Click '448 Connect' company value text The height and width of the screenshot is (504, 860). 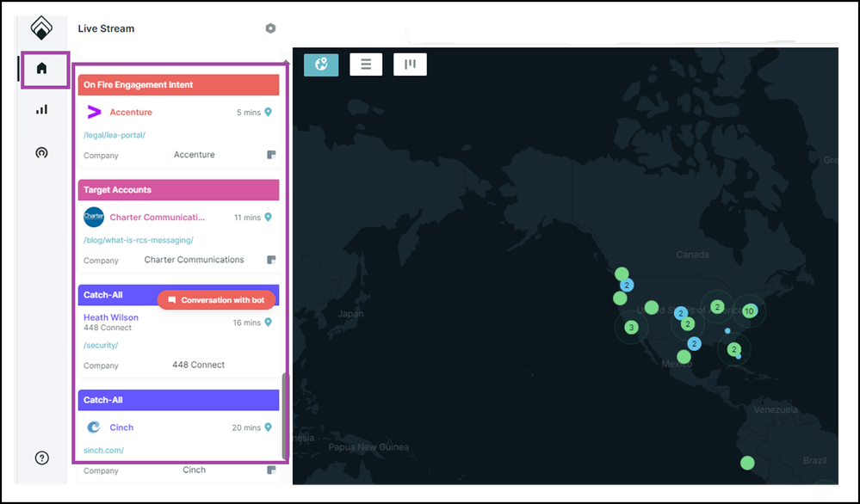point(199,365)
